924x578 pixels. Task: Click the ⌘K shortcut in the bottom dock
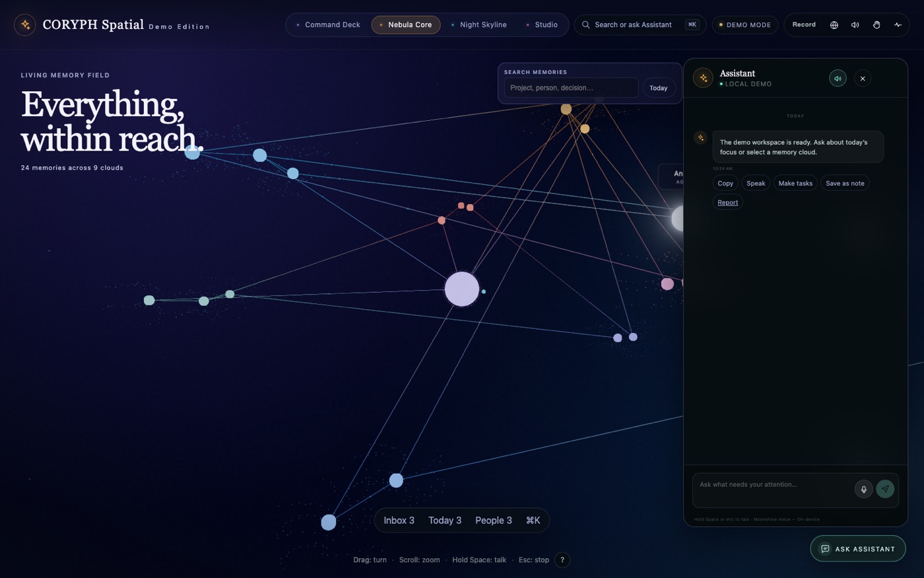click(533, 521)
